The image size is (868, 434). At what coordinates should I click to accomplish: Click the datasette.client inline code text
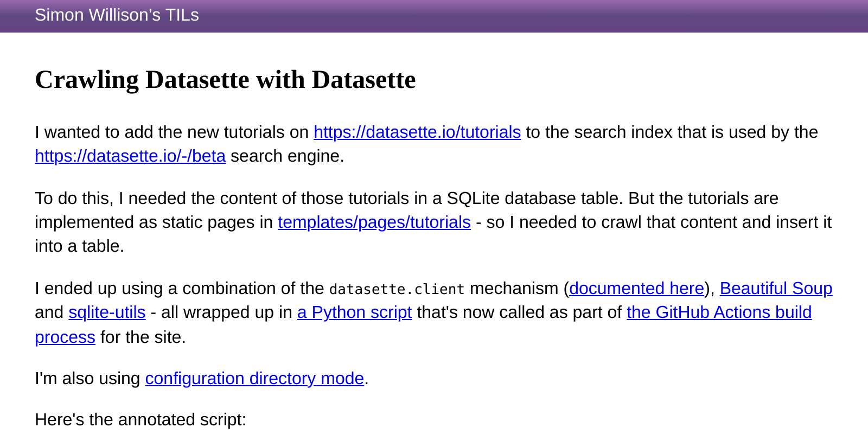coord(397,289)
